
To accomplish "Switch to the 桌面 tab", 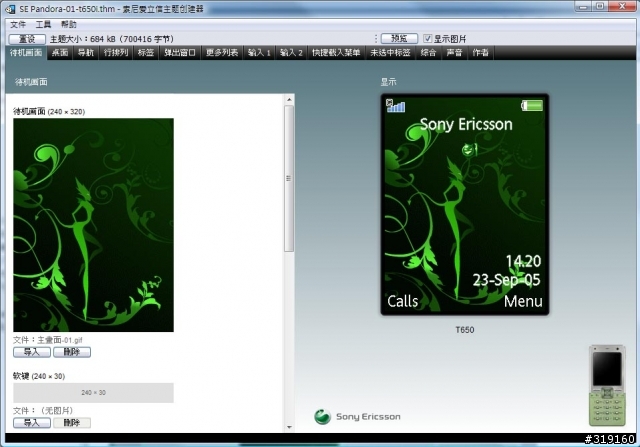I will pyautogui.click(x=60, y=53).
